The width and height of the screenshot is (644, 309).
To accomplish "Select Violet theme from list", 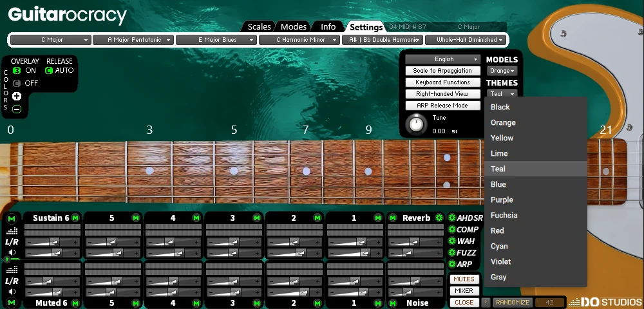I will pyautogui.click(x=536, y=262).
